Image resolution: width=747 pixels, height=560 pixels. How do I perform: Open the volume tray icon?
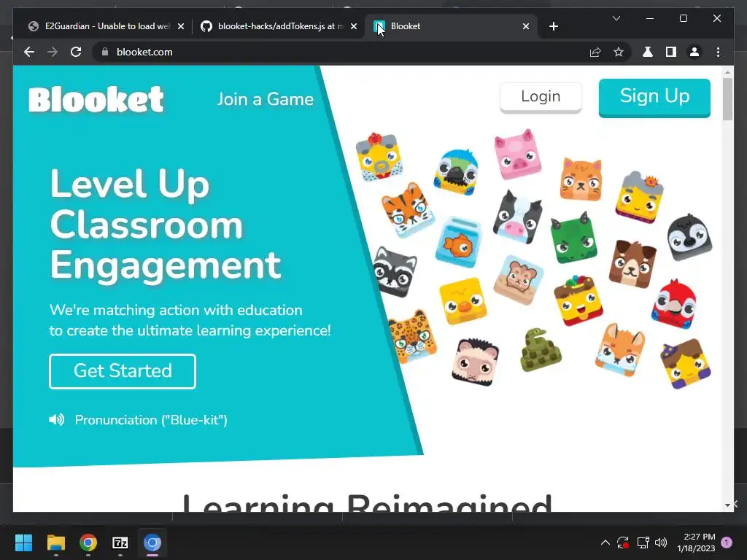point(661,542)
